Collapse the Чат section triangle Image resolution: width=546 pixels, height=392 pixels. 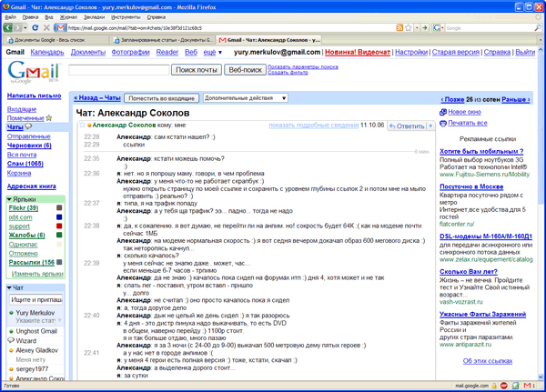click(9, 287)
